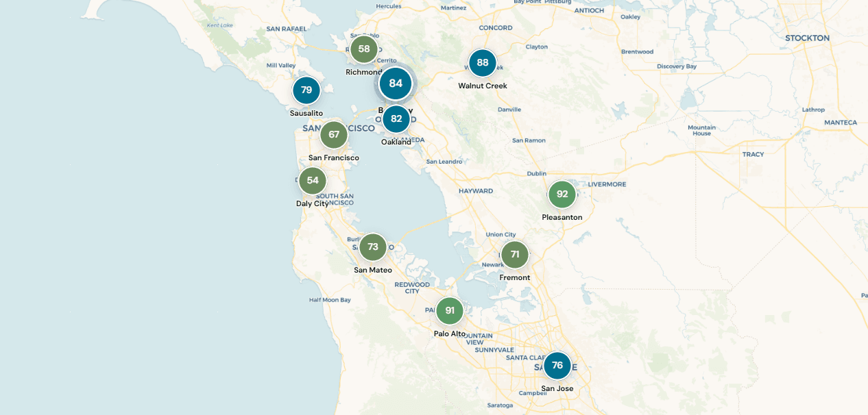Click the Walnut Creek city label
868x415 pixels.
482,86
